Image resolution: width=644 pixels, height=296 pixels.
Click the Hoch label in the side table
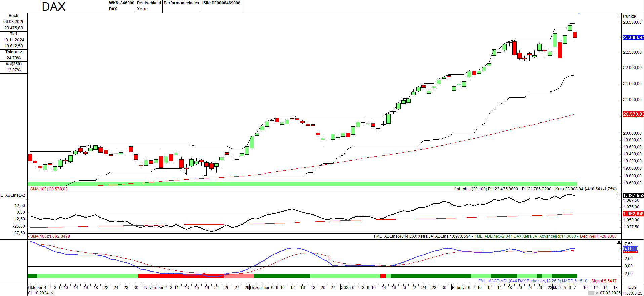pos(13,16)
